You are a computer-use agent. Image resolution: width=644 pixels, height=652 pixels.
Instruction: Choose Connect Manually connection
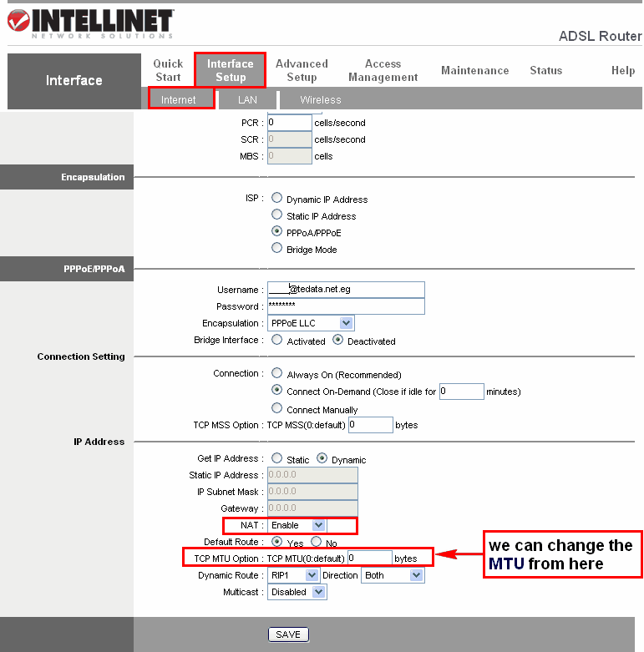276,408
